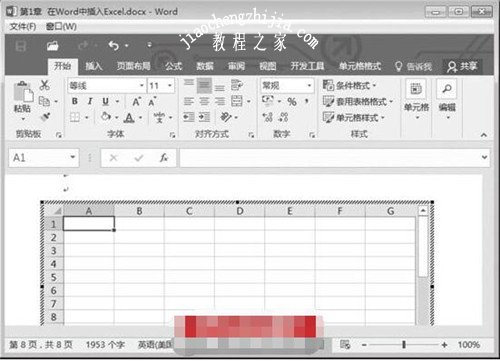Click the zoom in plus button
This screenshot has width=500, height=361.
tap(444, 345)
